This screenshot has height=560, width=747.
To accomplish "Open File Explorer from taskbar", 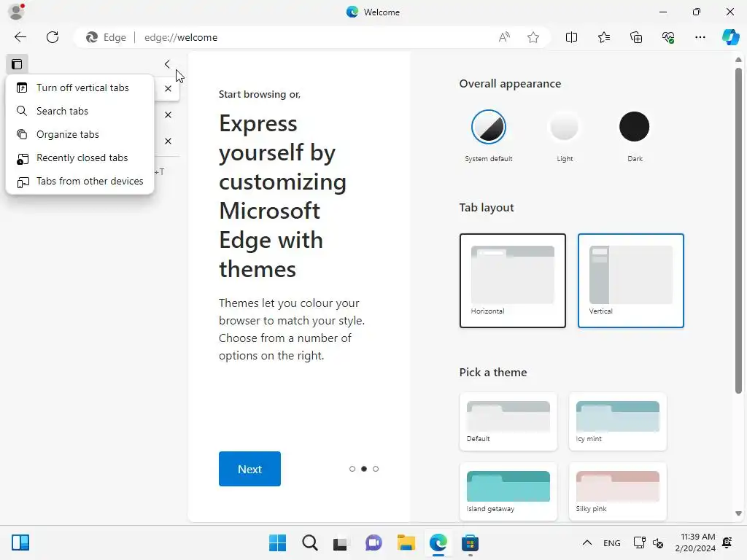I will (406, 542).
